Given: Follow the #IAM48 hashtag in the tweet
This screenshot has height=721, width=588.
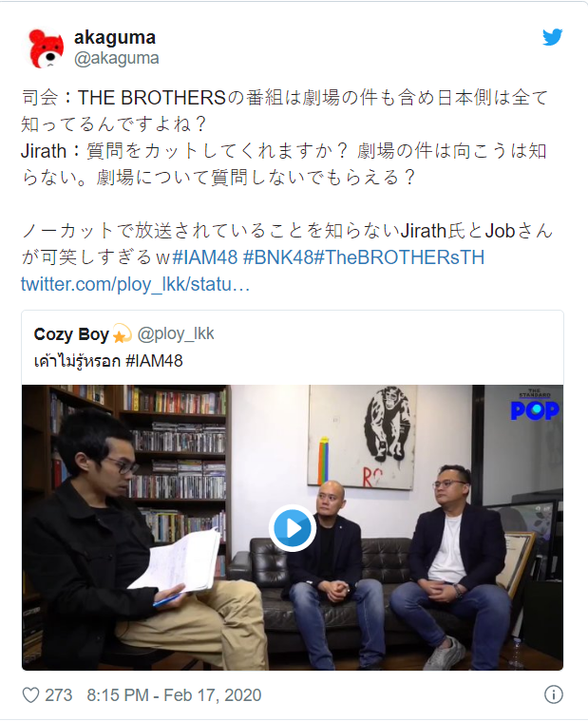Looking at the screenshot, I should [204, 257].
